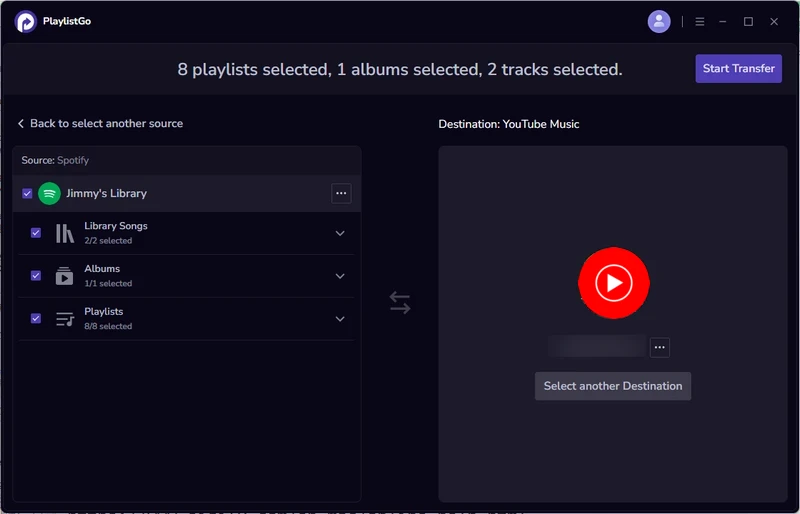Screen dimensions: 800x514
Task: Open more options for Jimmy's Library
Action: (341, 193)
